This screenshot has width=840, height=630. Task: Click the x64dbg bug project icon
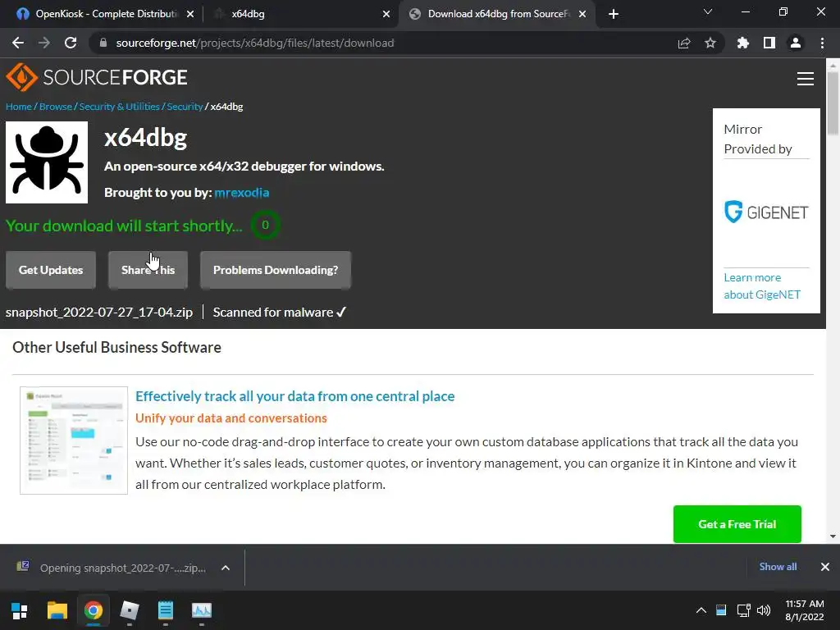47,162
